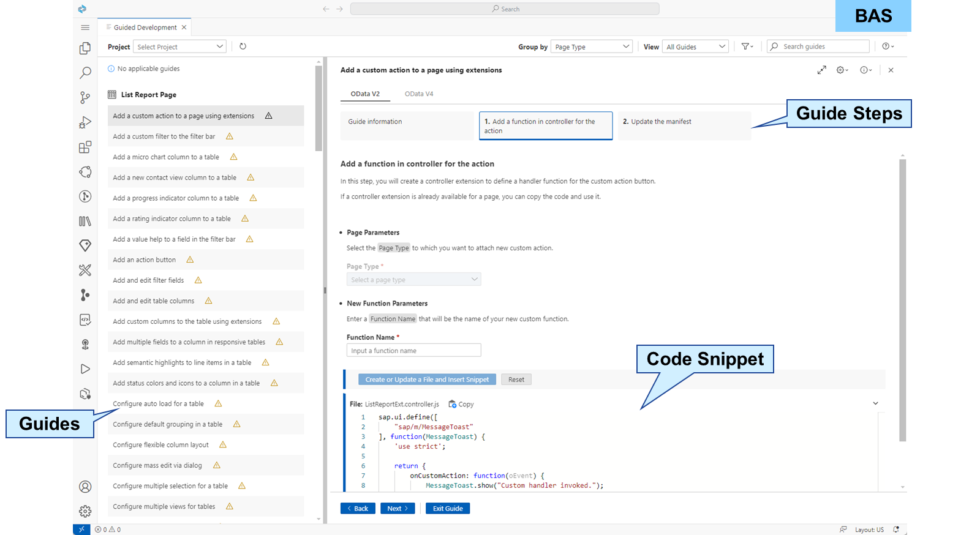Open the Group by Page Type dropdown
Screen dimensions: 980x535
591,47
